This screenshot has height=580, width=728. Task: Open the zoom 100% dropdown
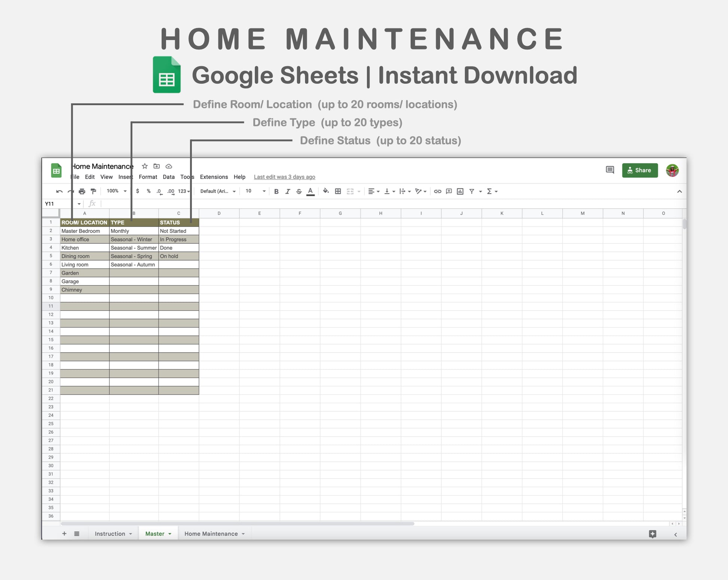[116, 191]
